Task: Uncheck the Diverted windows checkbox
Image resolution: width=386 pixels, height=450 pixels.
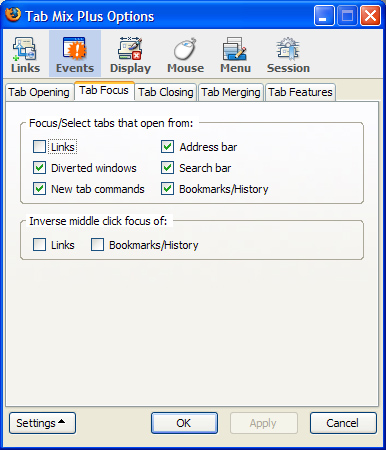Action: point(39,168)
